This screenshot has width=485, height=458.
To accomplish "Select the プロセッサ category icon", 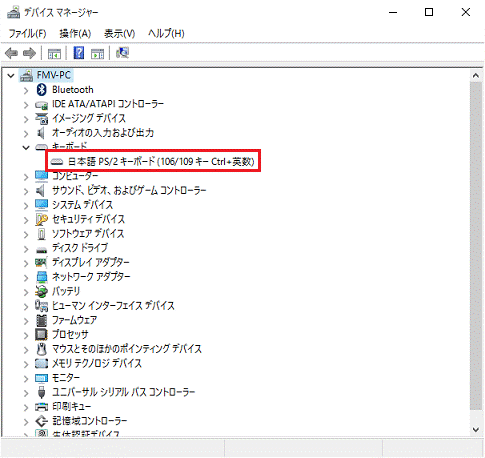I will [41, 334].
